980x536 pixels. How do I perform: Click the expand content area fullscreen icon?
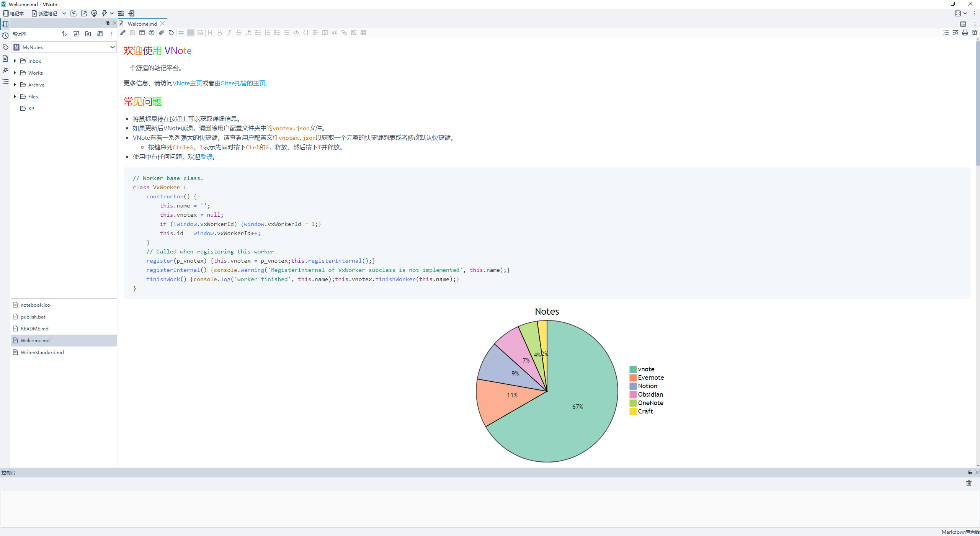pyautogui.click(x=957, y=13)
